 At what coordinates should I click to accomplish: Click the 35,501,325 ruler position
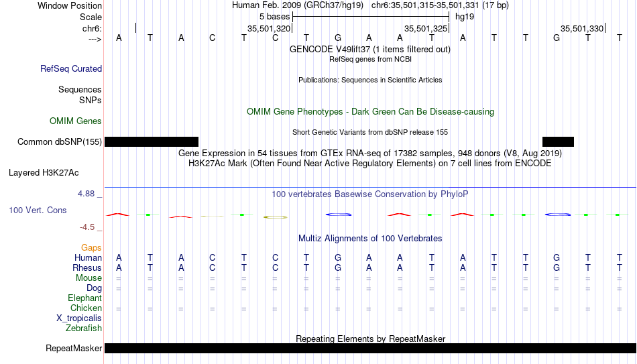click(426, 28)
